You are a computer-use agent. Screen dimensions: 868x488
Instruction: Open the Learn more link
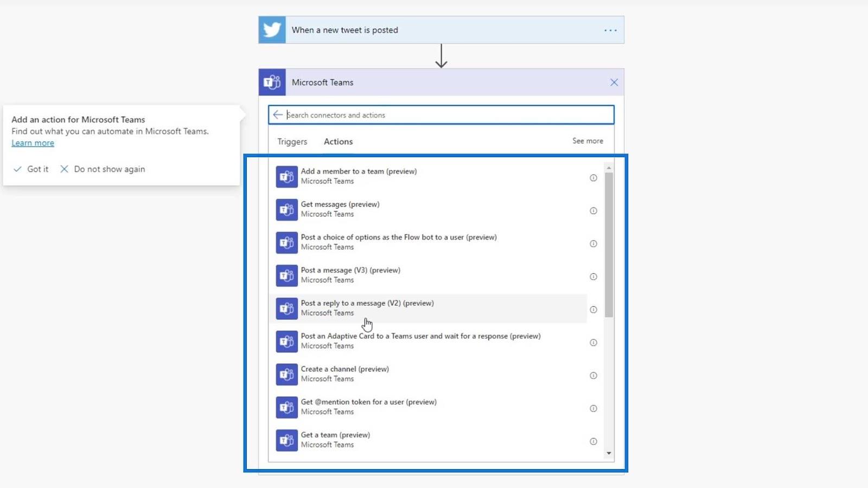point(33,143)
